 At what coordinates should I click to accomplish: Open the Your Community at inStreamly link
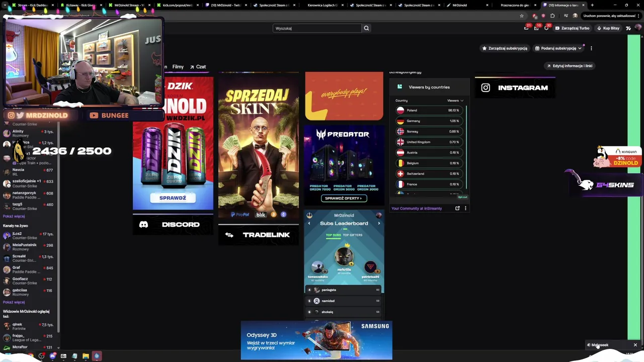[417, 208]
